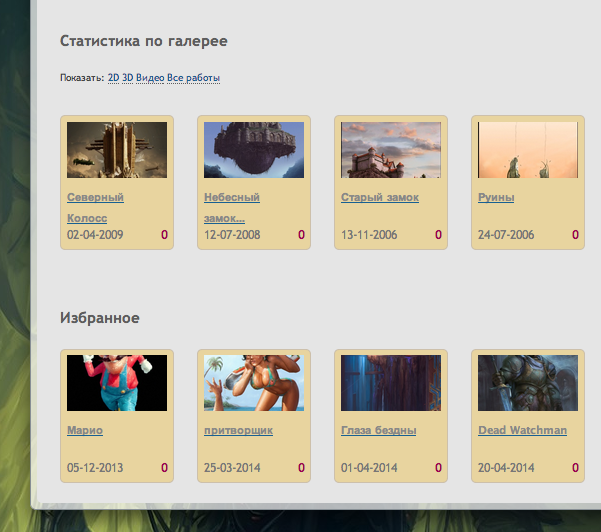
Task: Filter the gallery by 2D works
Action: coord(113,77)
